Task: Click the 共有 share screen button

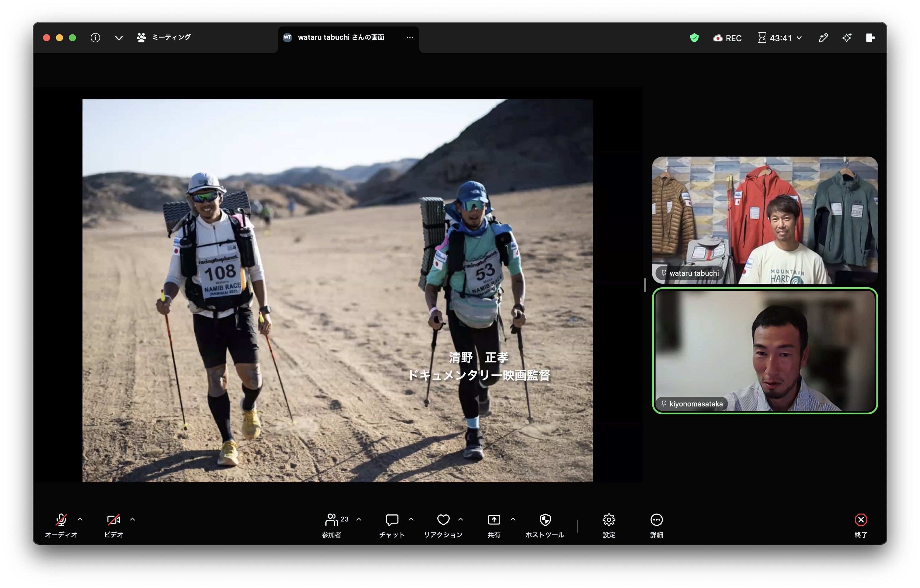Action: pos(494,525)
